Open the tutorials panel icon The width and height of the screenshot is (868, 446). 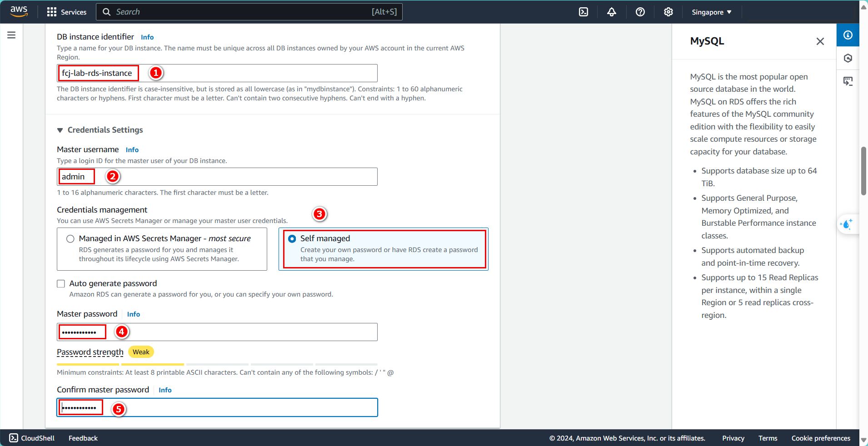848,81
